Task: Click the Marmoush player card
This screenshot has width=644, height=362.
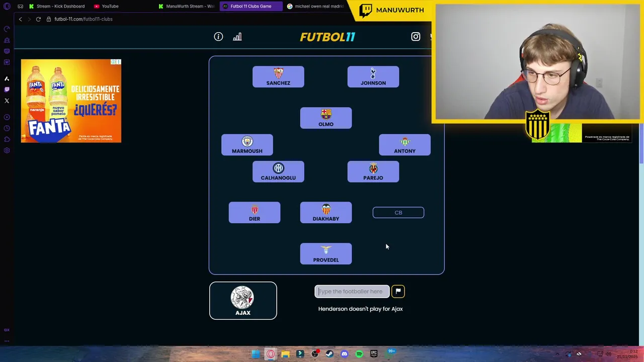Action: 247,145
